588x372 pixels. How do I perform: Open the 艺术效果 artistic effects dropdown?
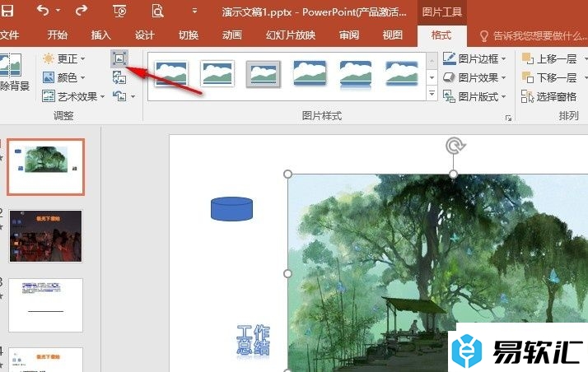tap(73, 96)
